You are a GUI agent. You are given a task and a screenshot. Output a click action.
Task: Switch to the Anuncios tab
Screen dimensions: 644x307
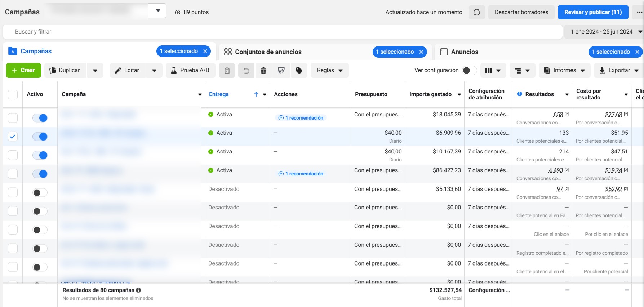click(465, 52)
